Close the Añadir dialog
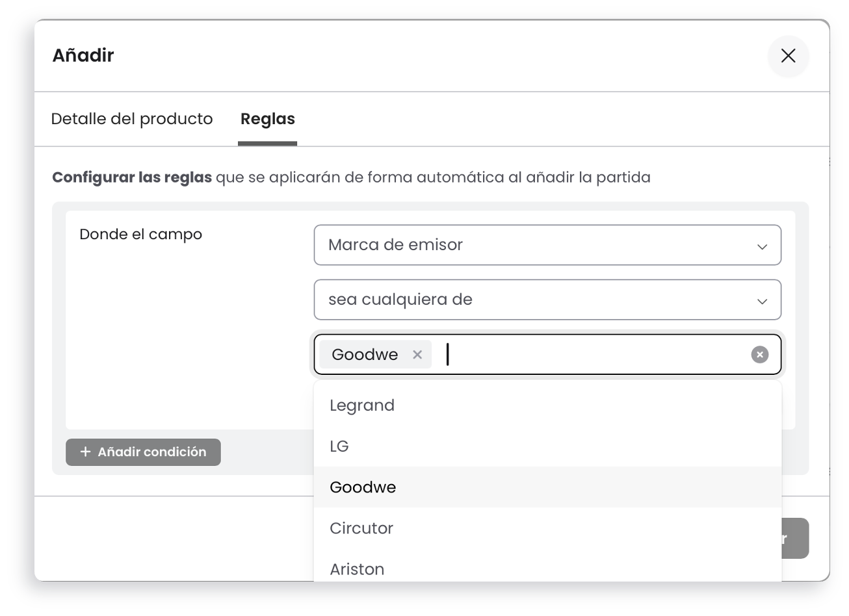The height and width of the screenshot is (616, 849). point(788,56)
